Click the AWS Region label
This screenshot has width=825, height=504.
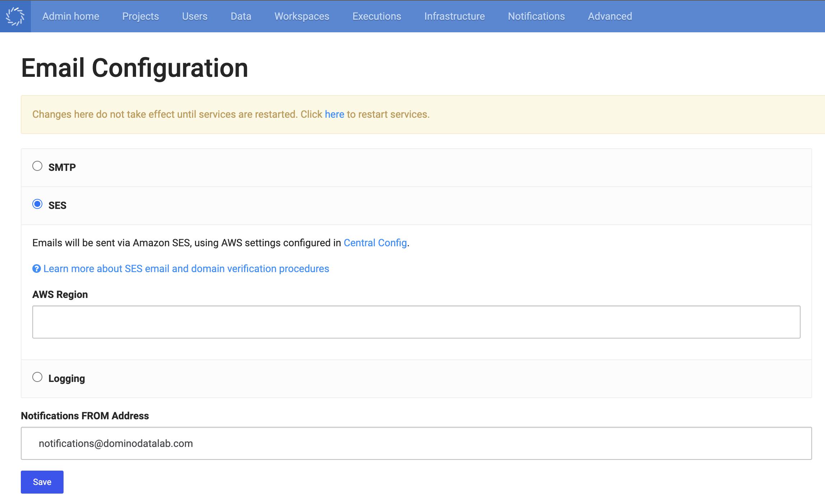(60, 294)
